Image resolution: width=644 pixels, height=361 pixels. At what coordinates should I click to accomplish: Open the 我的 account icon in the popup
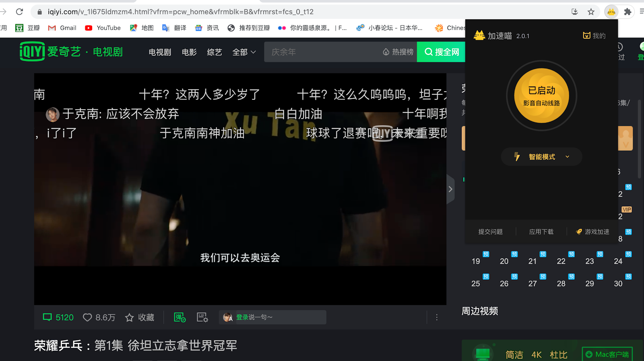coord(594,36)
